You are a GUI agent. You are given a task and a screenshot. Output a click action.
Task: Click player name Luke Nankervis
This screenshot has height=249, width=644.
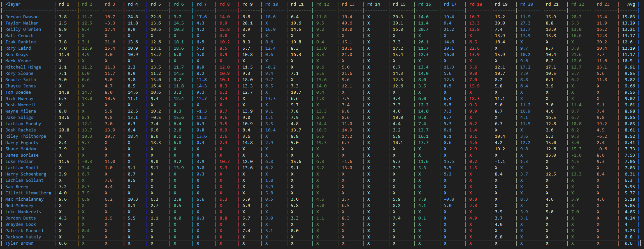tap(23, 212)
